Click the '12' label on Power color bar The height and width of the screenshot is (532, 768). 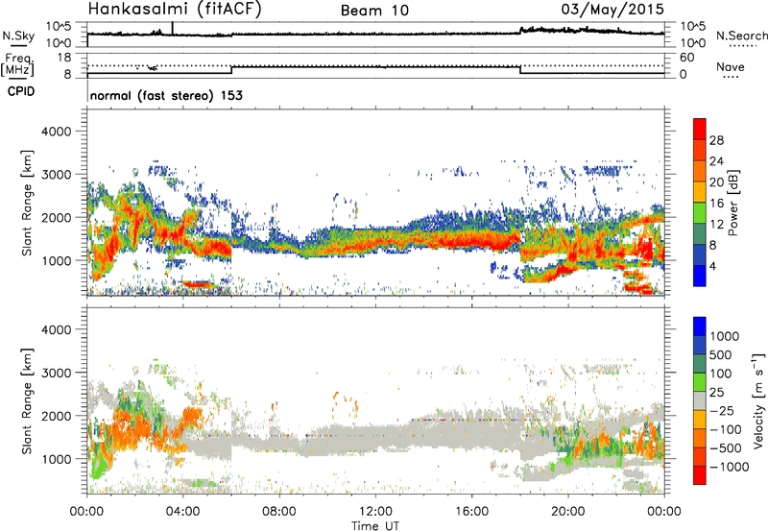point(716,225)
